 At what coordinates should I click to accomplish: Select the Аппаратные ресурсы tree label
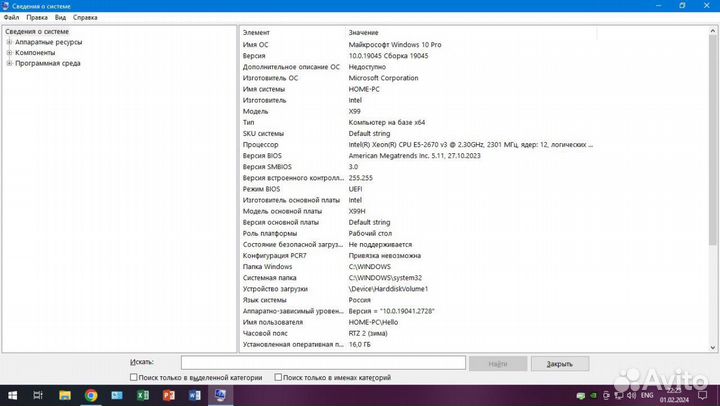[49, 42]
